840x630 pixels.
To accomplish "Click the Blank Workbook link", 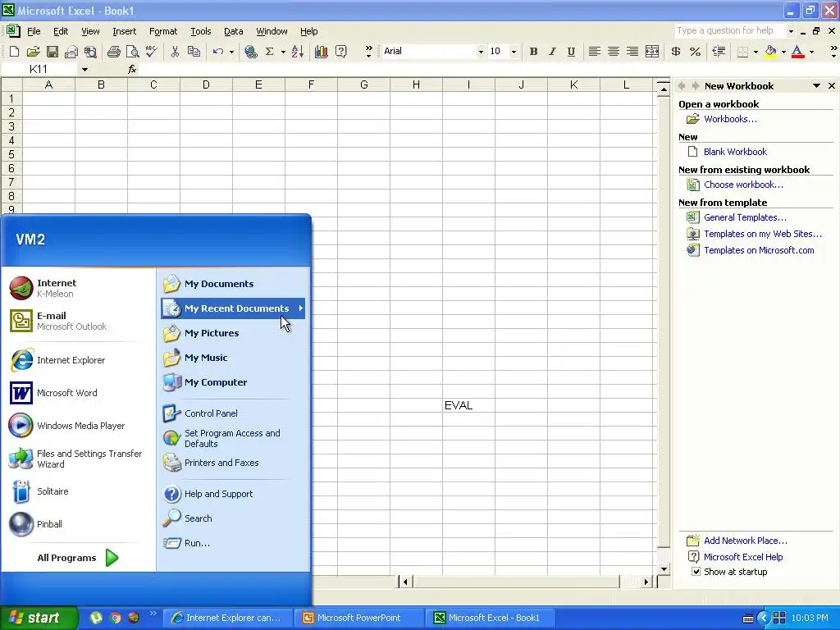I will click(x=735, y=152).
